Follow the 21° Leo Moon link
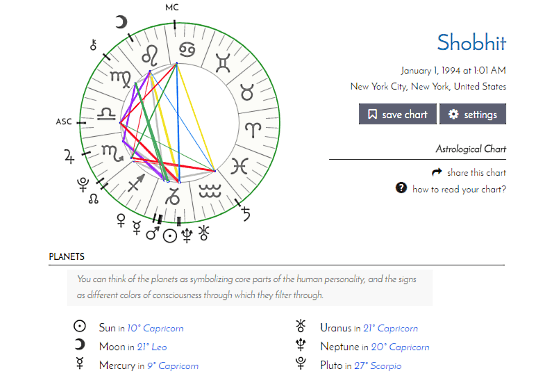The height and width of the screenshot is (376, 550). coord(152,347)
